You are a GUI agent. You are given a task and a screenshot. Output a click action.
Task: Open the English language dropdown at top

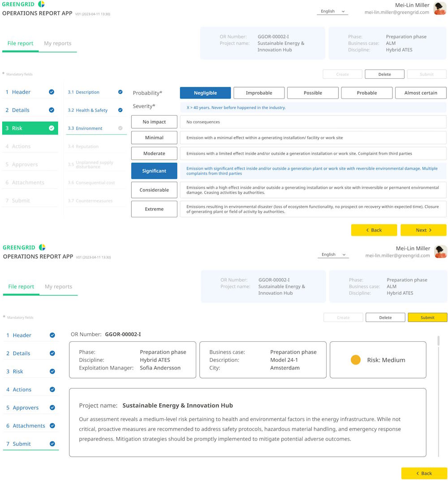click(332, 11)
